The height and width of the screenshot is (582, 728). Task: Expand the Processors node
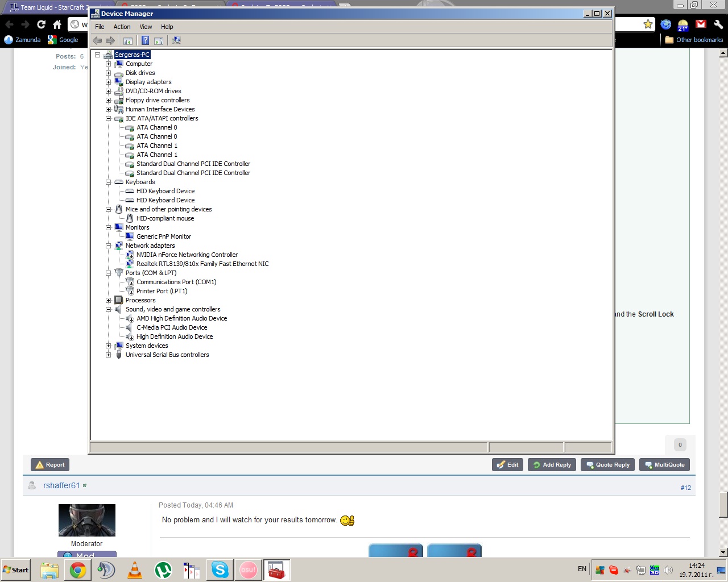[x=108, y=300]
